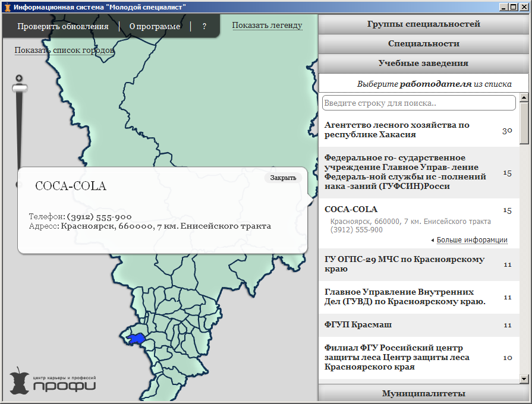Click the count 30 beside Агентство лесного хозяйства
The width and height of the screenshot is (532, 404).
click(x=507, y=131)
